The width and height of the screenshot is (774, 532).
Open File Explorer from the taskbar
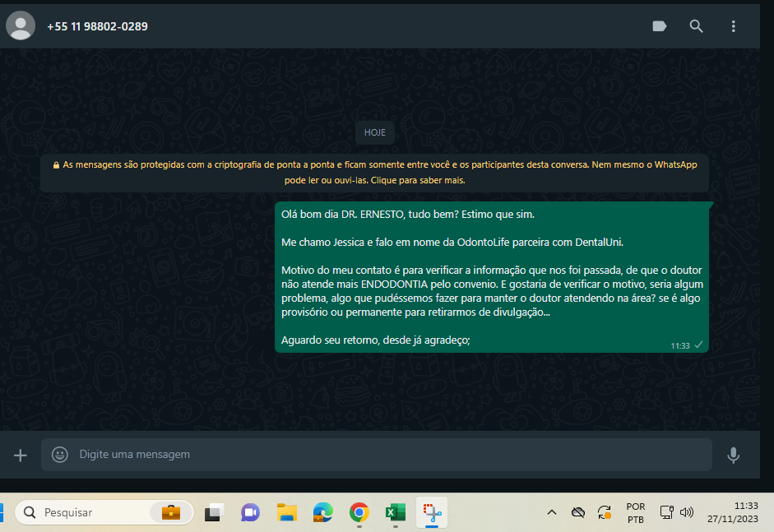(287, 513)
